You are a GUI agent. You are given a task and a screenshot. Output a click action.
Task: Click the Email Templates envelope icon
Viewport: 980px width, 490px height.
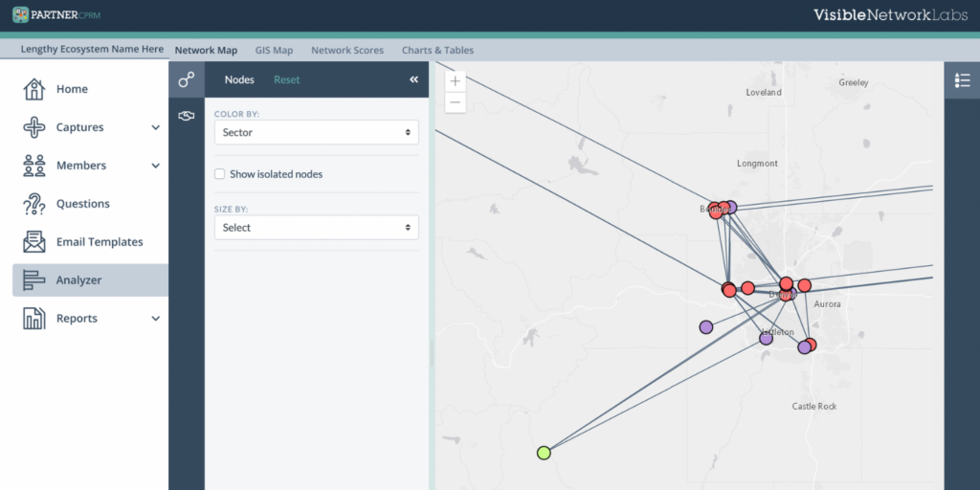coord(33,242)
